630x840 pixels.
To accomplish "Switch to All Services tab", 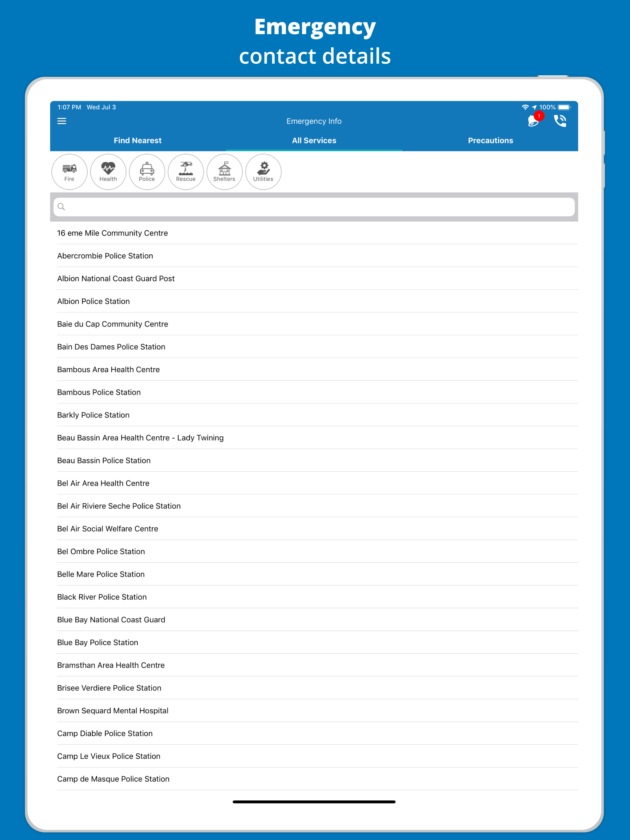I will tap(314, 141).
